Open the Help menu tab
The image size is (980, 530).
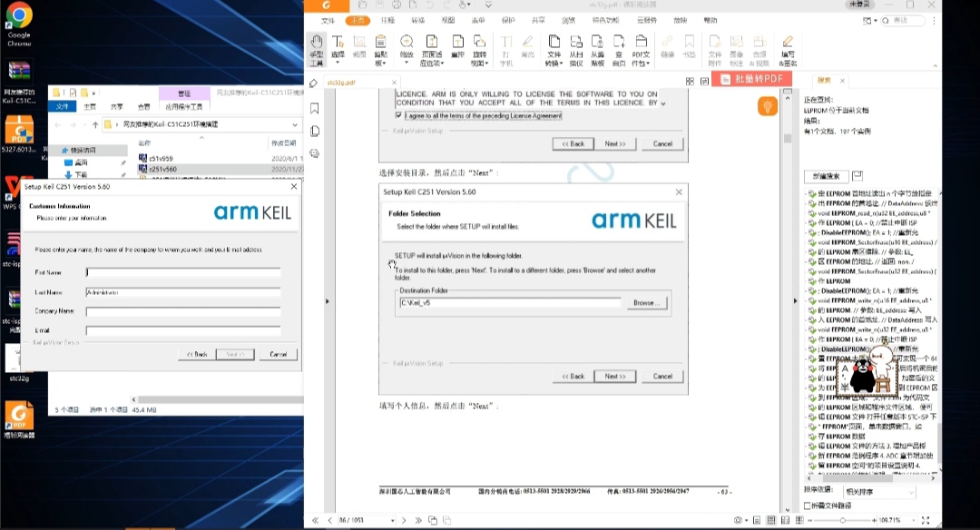point(710,21)
